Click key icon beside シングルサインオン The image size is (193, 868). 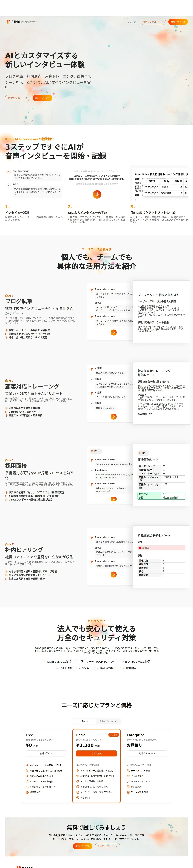[x=128, y=781]
